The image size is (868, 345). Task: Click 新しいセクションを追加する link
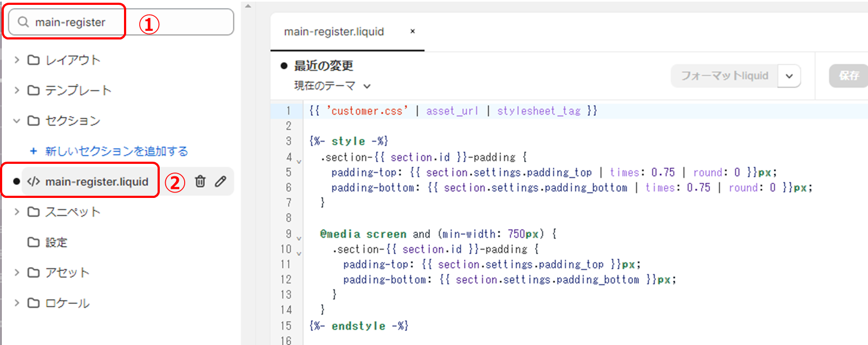(x=116, y=151)
